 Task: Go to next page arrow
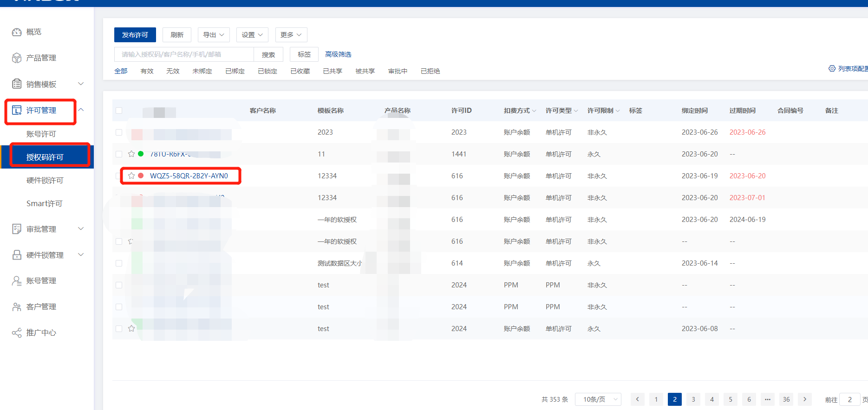[805, 399]
